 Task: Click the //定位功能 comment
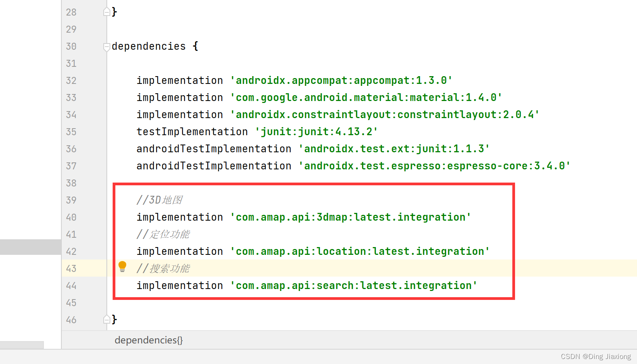(163, 234)
